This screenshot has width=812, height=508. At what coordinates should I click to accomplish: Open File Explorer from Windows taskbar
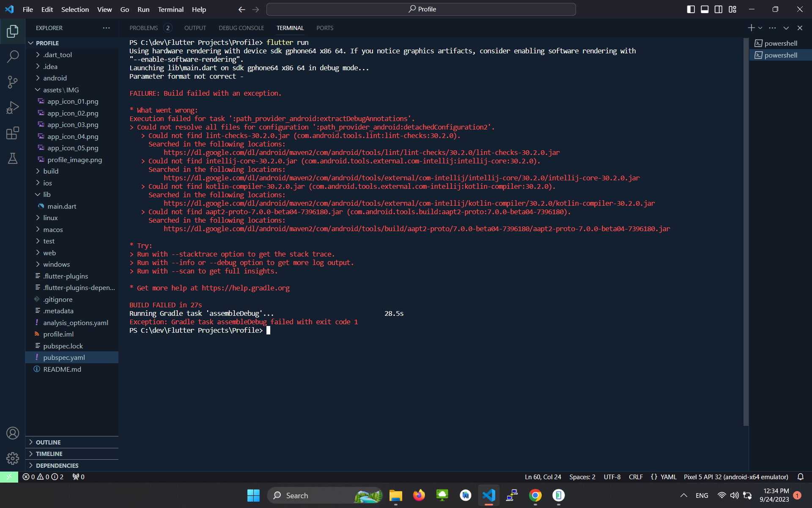(396, 495)
